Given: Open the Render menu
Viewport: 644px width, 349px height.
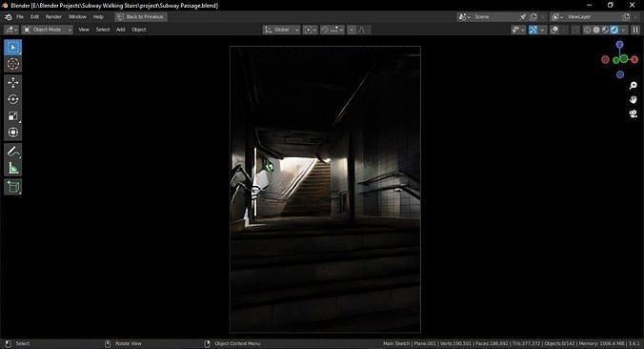Looking at the screenshot, I should pos(53,17).
